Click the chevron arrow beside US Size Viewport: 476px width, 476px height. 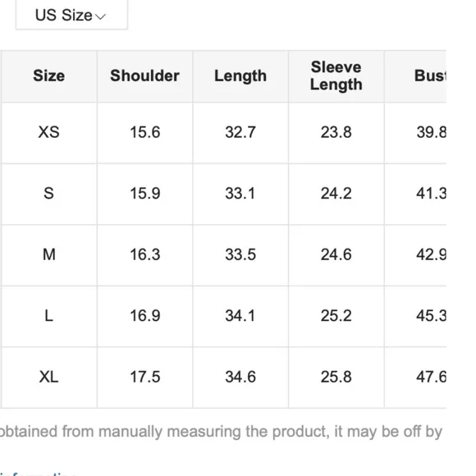(x=100, y=16)
